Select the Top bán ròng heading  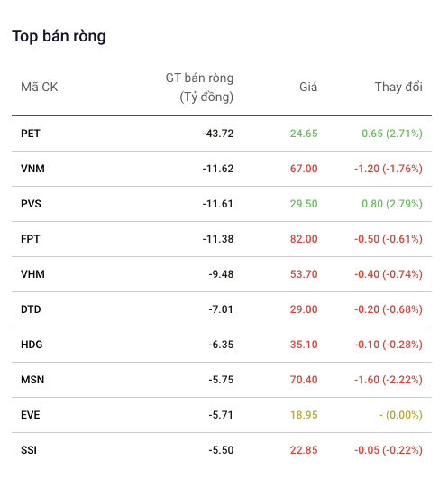pyautogui.click(x=59, y=36)
